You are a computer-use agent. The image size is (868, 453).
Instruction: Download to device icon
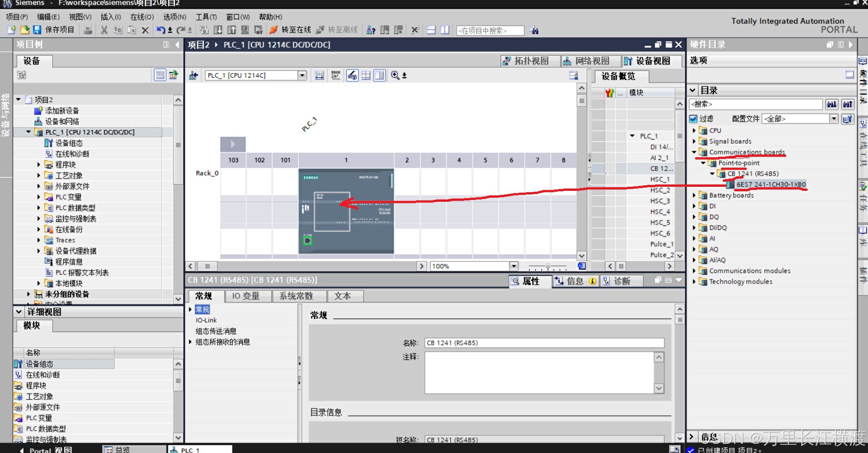pyautogui.click(x=218, y=30)
